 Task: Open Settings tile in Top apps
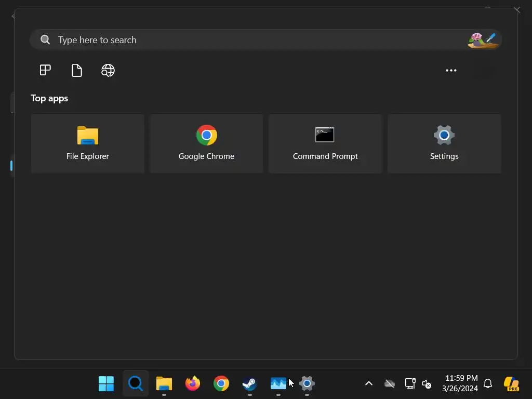(x=444, y=143)
